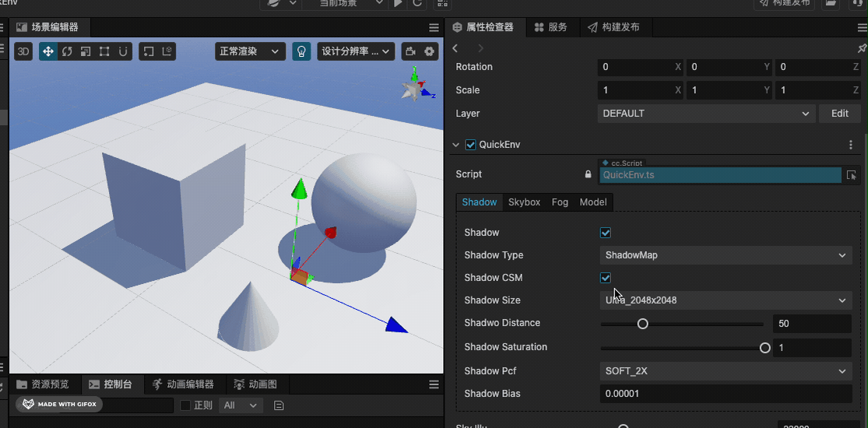Open the Shadow Pcf dropdown
868x428 pixels.
[726, 371]
